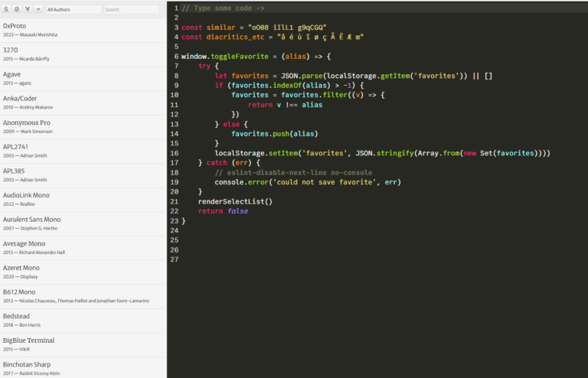This screenshot has height=378, width=588.
Task: Open the All Authors dropdown
Action: [73, 9]
